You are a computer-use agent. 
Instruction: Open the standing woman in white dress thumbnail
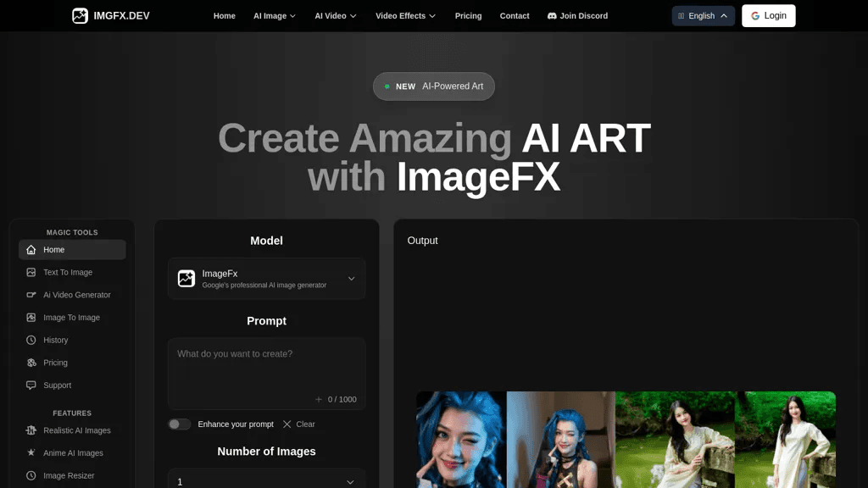785,440
